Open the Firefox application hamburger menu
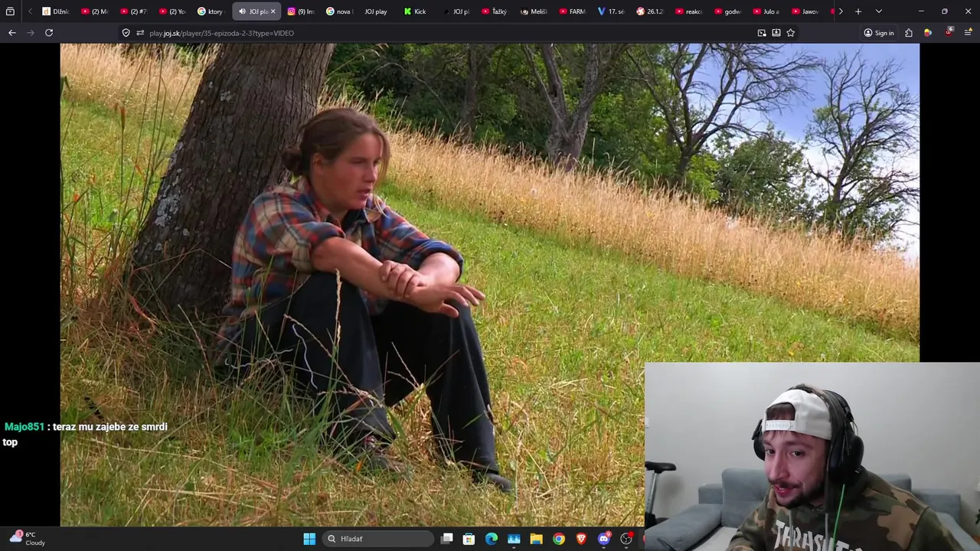Image resolution: width=980 pixels, height=551 pixels. (x=969, y=33)
